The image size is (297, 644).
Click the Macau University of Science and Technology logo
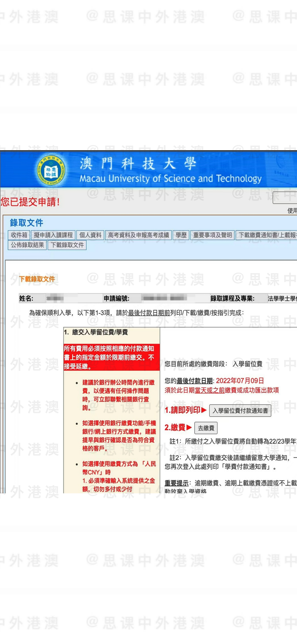51,170
